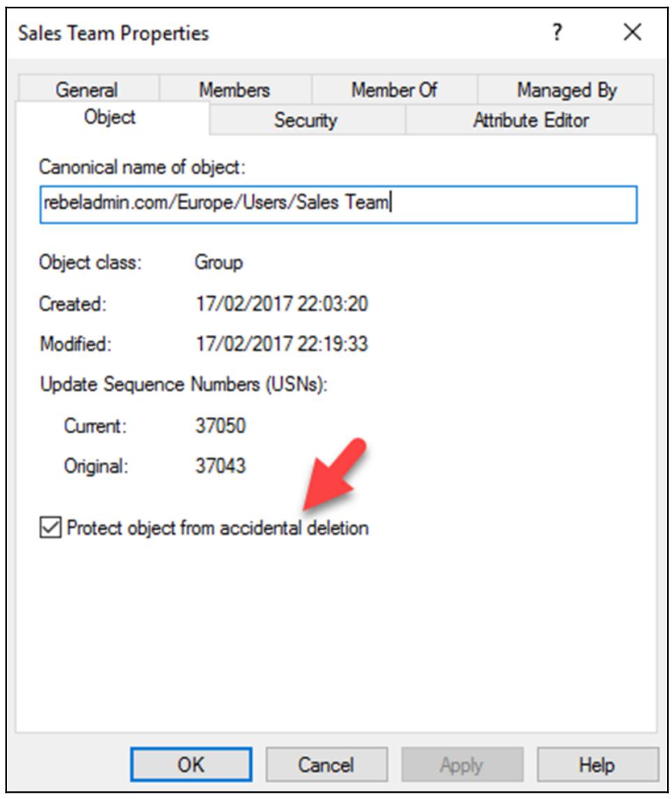The width and height of the screenshot is (672, 799).
Task: Switch to the Attribute Editor tab
Action: click(530, 120)
